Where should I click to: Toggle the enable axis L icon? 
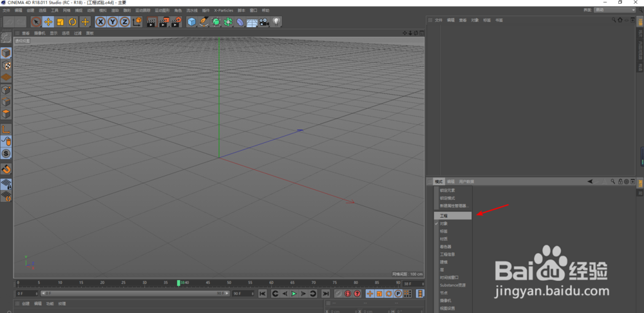(x=6, y=129)
